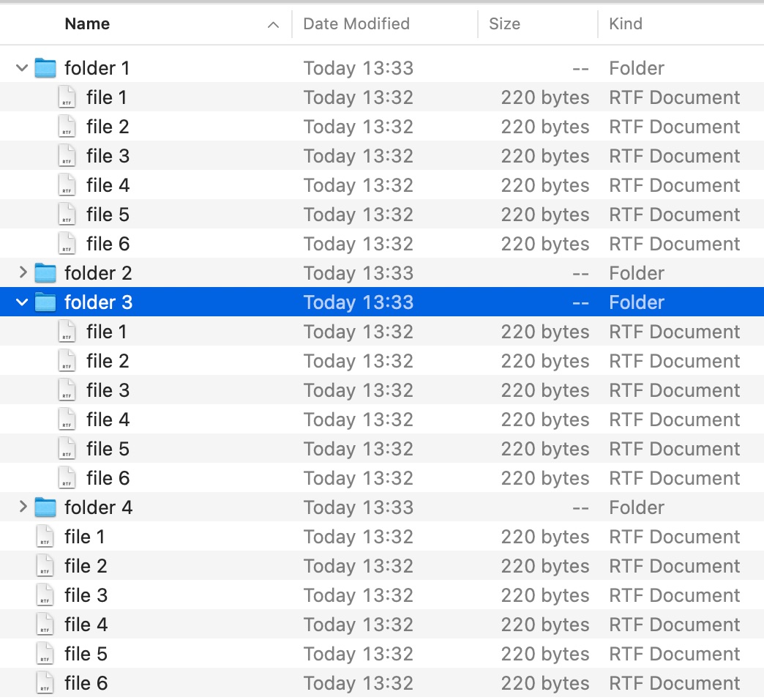The image size is (764, 700).
Task: Collapse the selected folder 3 disclosure arrow
Action: (22, 302)
